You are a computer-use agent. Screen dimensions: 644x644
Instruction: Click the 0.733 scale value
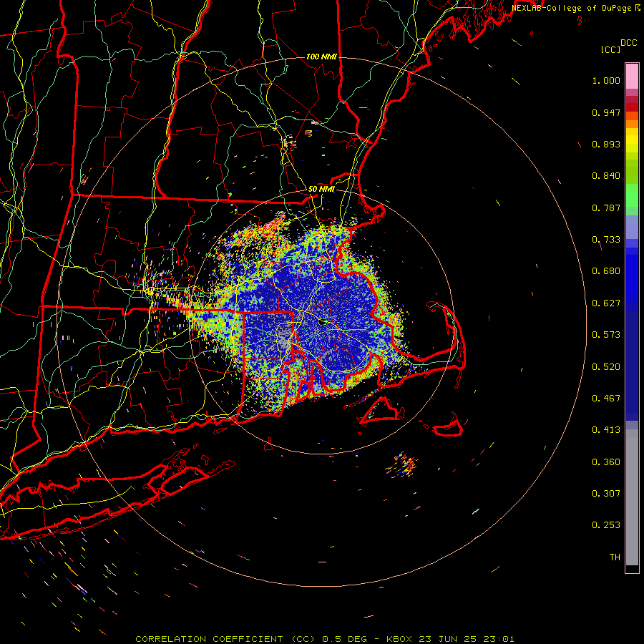[x=606, y=240]
